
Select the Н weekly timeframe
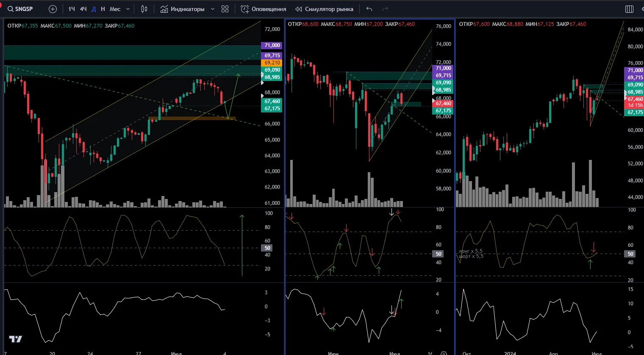pyautogui.click(x=103, y=9)
